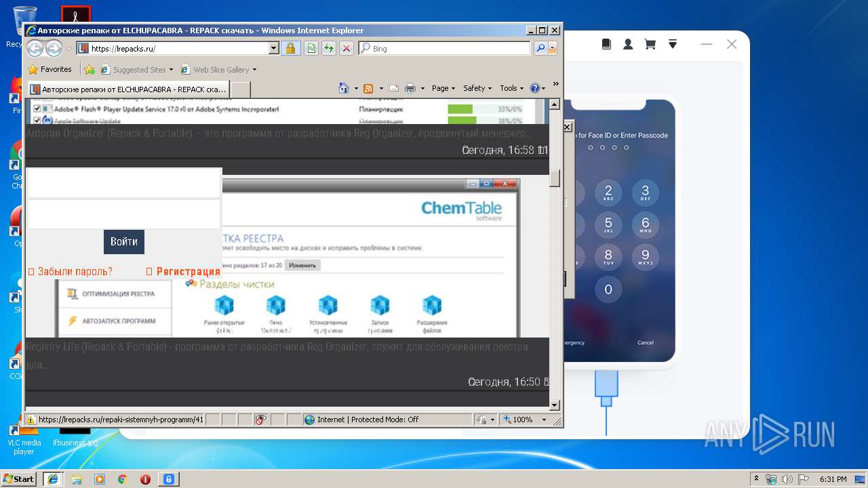Open the Регистрация link

click(x=189, y=272)
